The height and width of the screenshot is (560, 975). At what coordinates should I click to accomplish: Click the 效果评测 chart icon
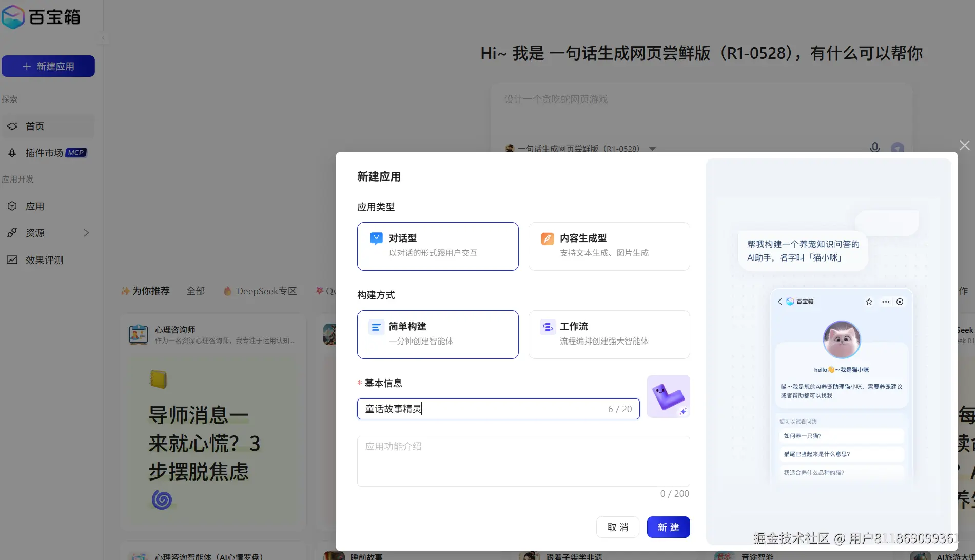click(x=12, y=260)
